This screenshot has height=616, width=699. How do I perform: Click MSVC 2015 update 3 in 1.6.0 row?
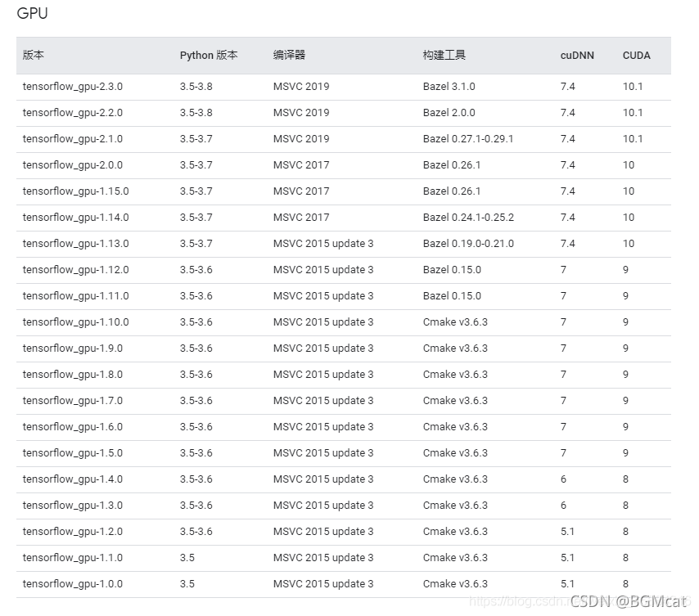[x=323, y=427]
